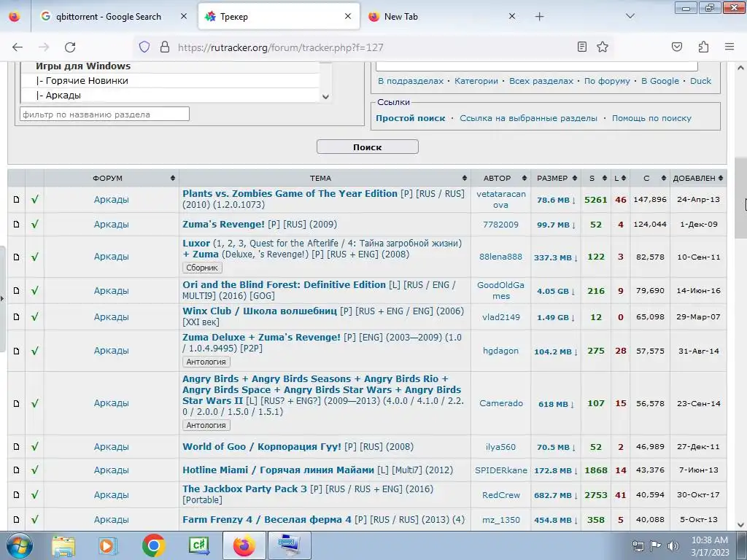Open Firefox application menu
Viewport: 747px width, 560px height.
729,47
